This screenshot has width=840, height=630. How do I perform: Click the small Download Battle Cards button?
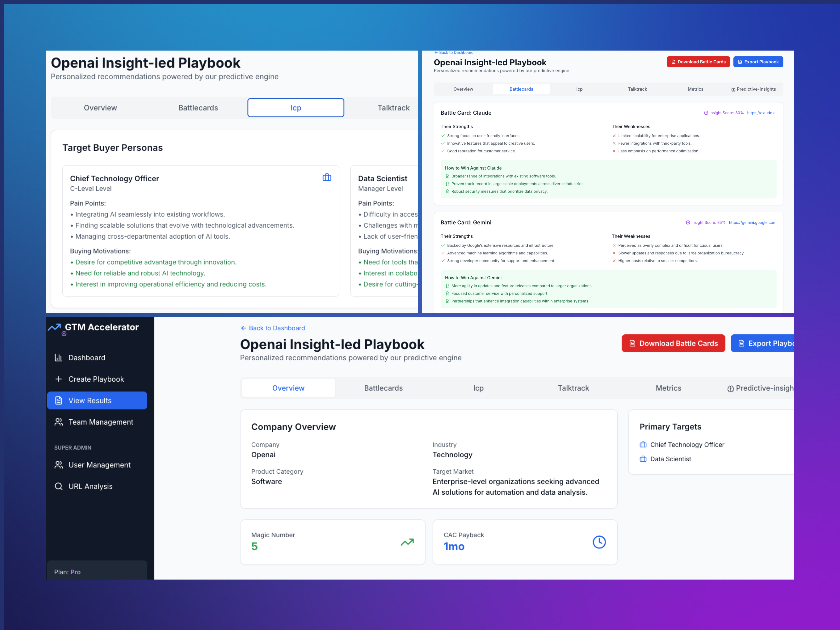698,62
